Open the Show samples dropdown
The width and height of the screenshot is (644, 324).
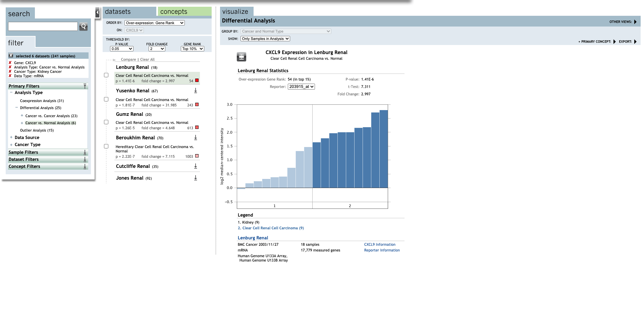[265, 39]
